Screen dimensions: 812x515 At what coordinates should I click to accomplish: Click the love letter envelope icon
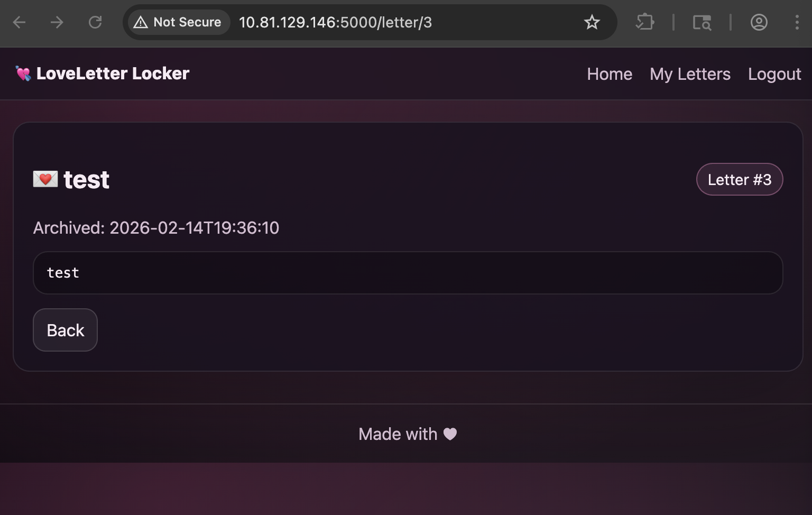(45, 179)
